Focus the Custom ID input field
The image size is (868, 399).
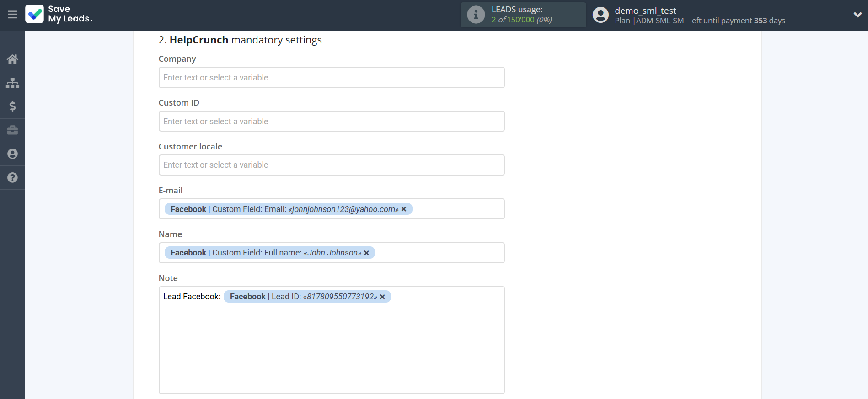click(x=331, y=122)
